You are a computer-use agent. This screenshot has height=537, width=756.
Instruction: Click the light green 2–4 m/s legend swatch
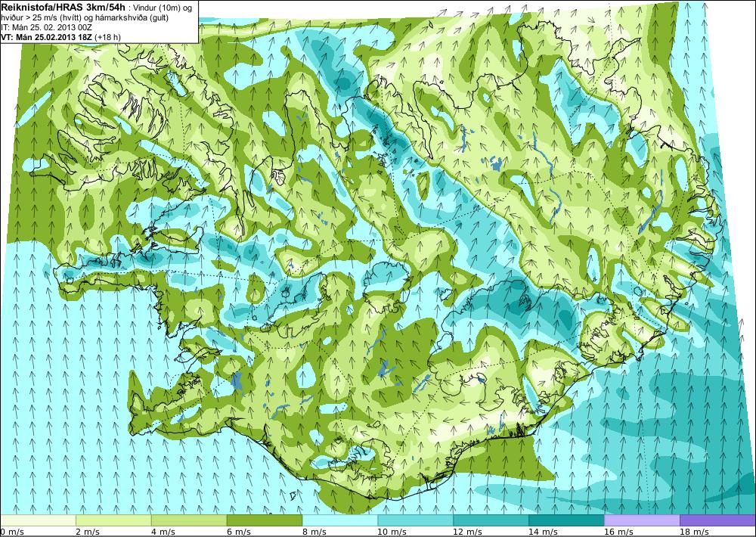tap(113, 520)
